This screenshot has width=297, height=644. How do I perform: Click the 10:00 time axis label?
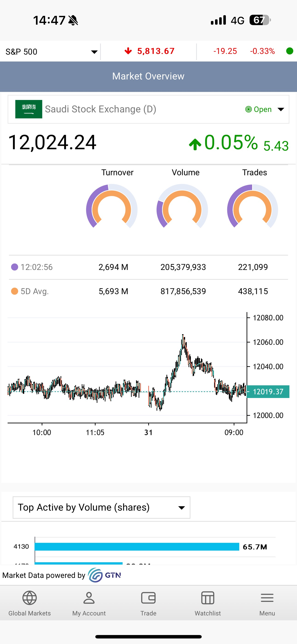pos(42,432)
